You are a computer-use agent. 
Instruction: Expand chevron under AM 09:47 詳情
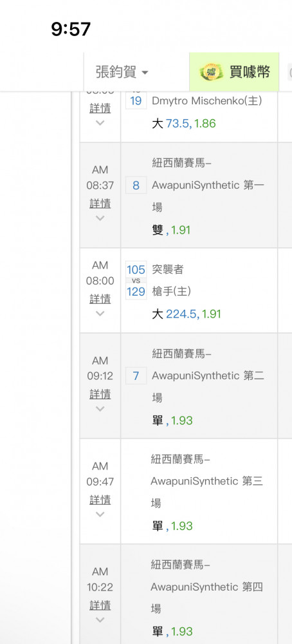100,515
